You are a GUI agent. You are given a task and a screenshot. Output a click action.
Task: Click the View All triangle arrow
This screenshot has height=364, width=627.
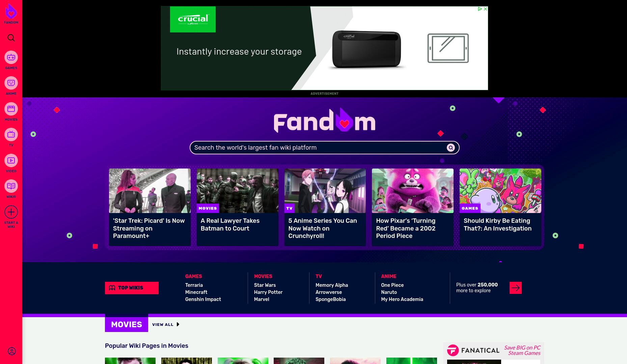tap(178, 325)
